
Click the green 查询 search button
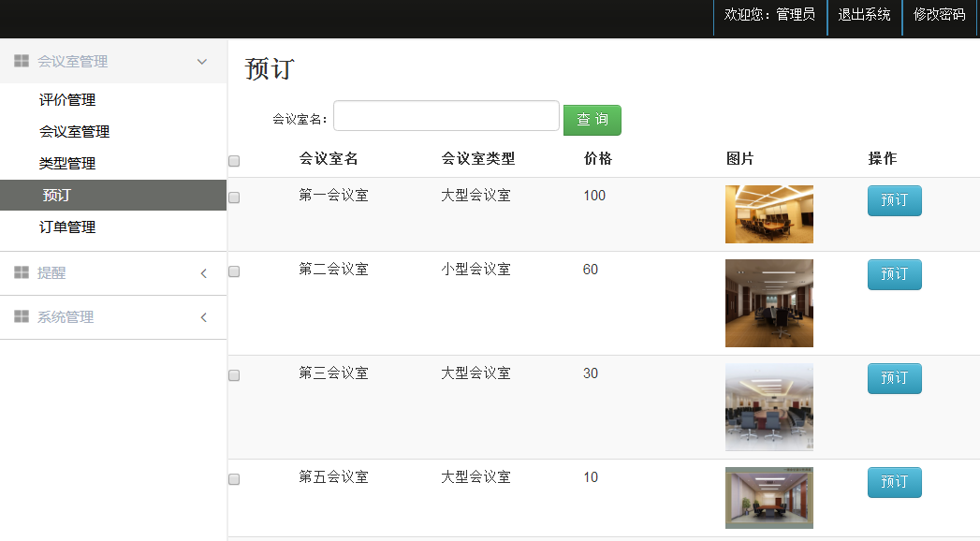(592, 120)
